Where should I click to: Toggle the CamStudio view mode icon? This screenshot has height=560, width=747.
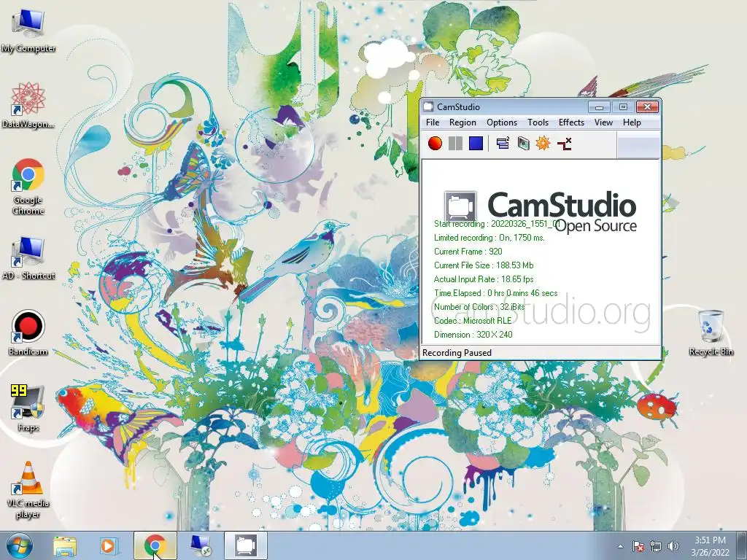503,144
